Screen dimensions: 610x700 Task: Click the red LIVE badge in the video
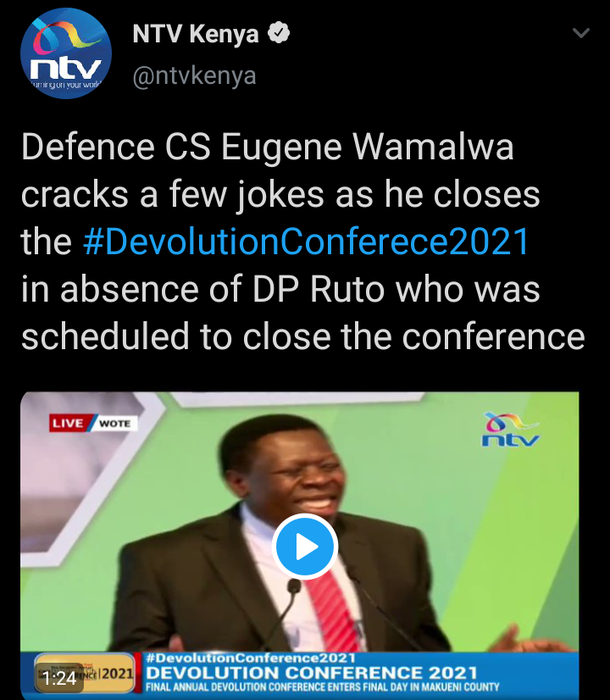pos(69,423)
